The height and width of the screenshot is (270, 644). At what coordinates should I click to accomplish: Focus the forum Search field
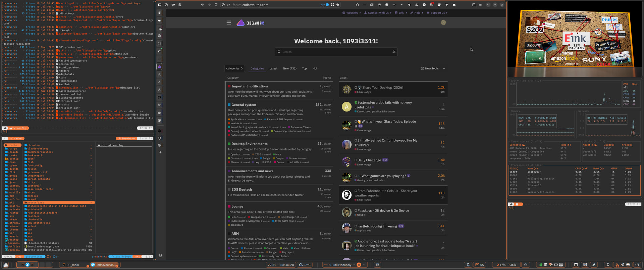coord(336,52)
